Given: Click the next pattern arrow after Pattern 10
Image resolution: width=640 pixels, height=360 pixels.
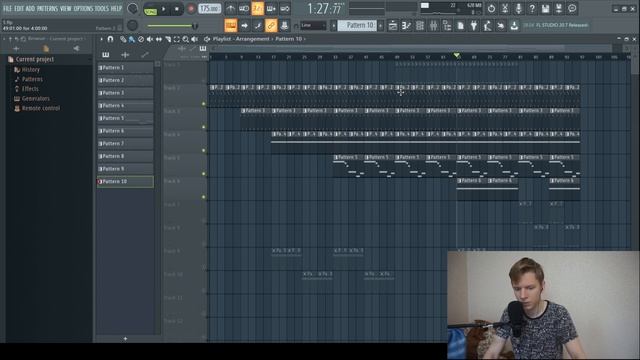Looking at the screenshot, I should (x=381, y=25).
